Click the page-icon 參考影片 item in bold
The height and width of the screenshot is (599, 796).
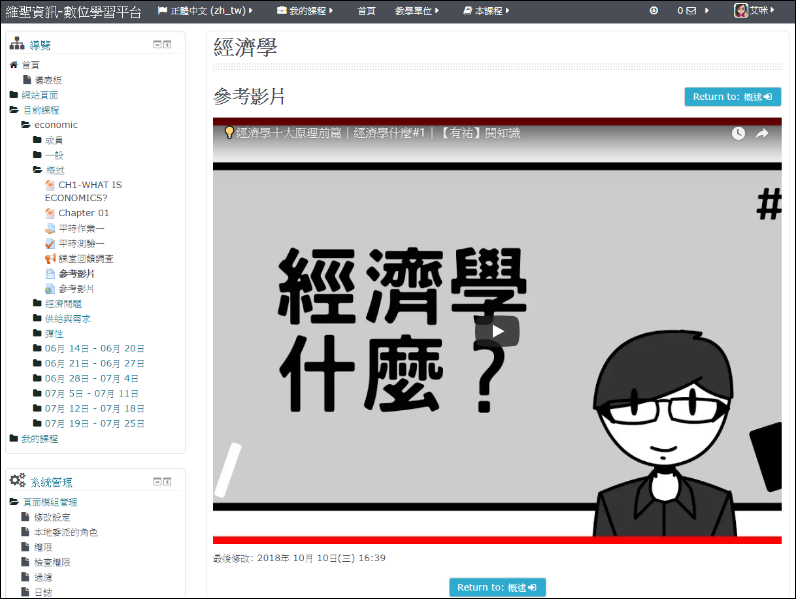[76, 274]
